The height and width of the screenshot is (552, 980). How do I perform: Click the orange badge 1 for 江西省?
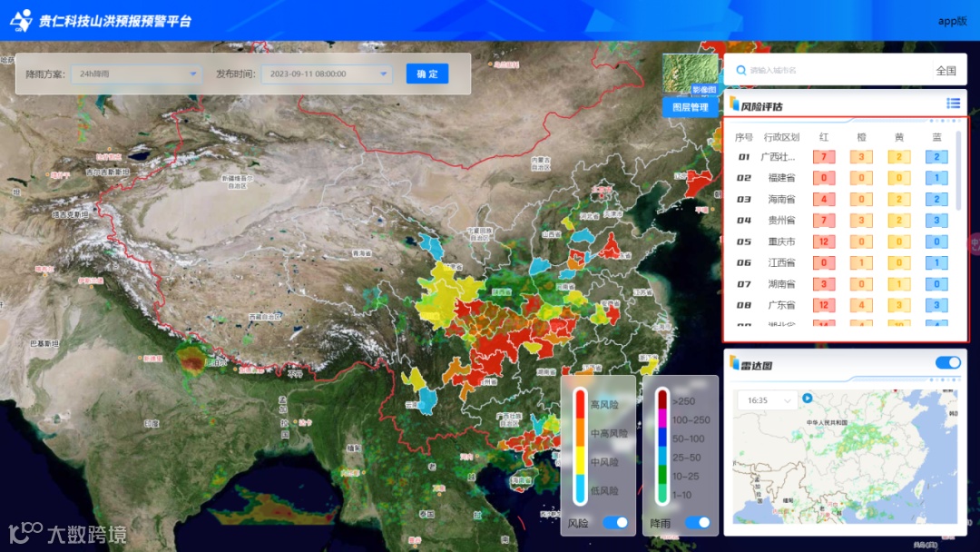(x=861, y=262)
